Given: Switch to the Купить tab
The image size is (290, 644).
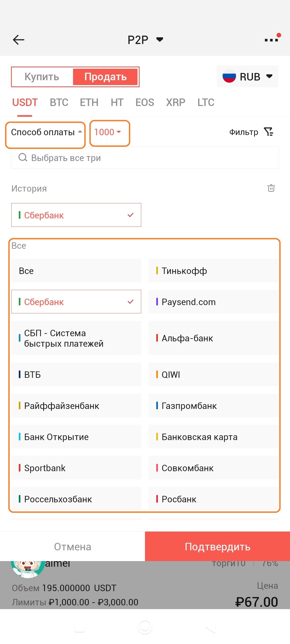Looking at the screenshot, I should pyautogui.click(x=42, y=77).
